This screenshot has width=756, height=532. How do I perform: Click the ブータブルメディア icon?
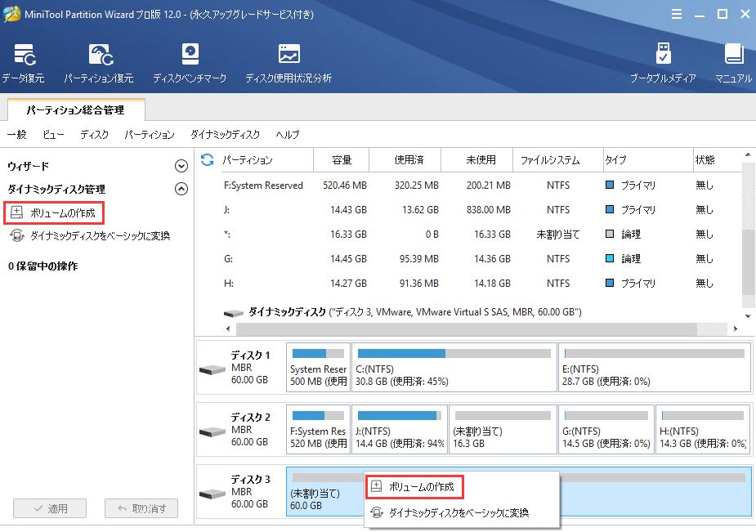663,57
